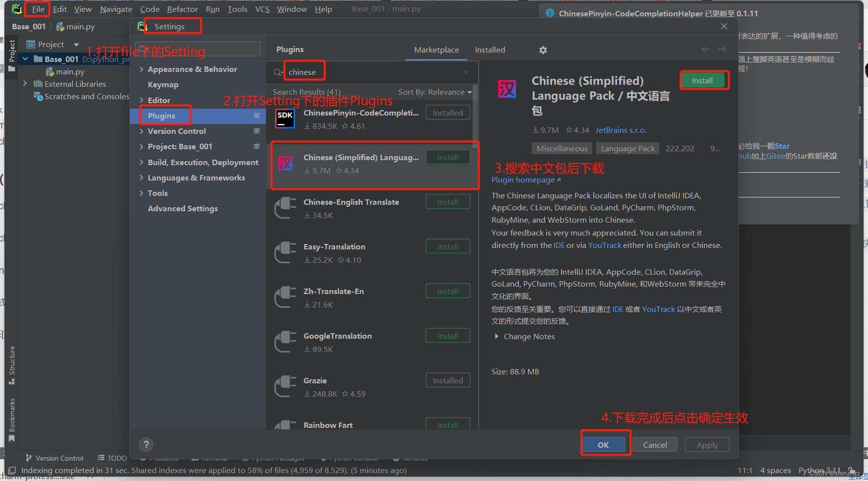Viewport: 868px width, 481px height.
Task: Click the plugin search input field
Action: click(372, 72)
